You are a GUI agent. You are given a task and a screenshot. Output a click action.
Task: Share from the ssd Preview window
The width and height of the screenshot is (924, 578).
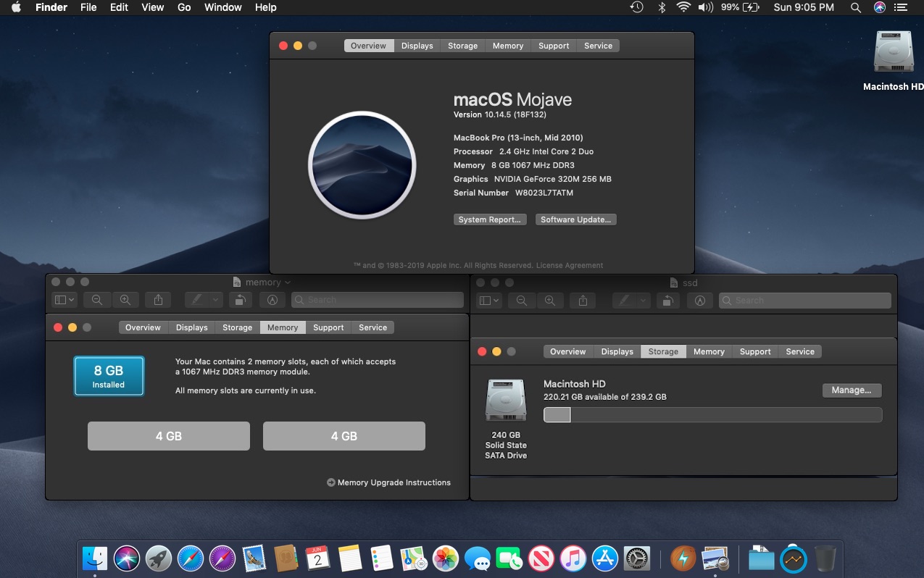tap(583, 301)
